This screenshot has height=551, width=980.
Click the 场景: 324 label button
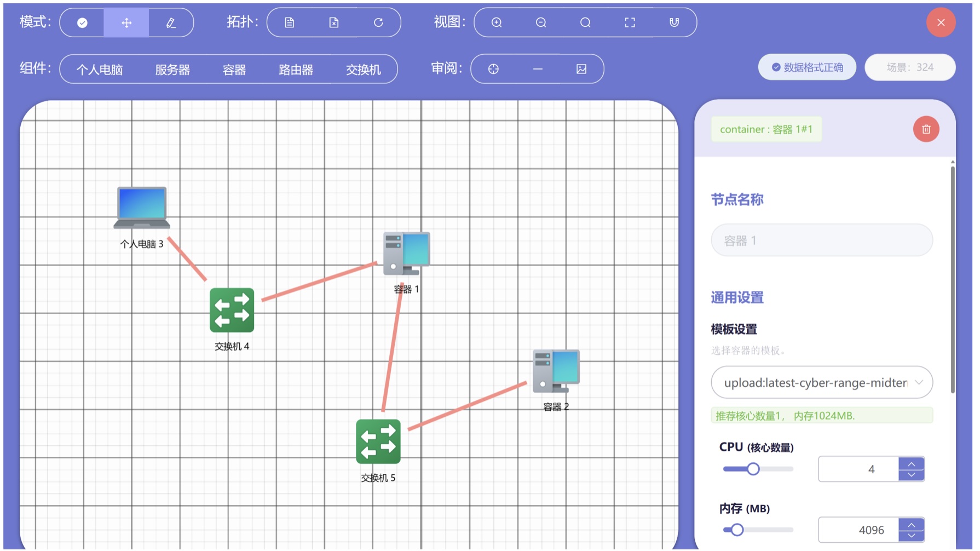click(x=910, y=67)
